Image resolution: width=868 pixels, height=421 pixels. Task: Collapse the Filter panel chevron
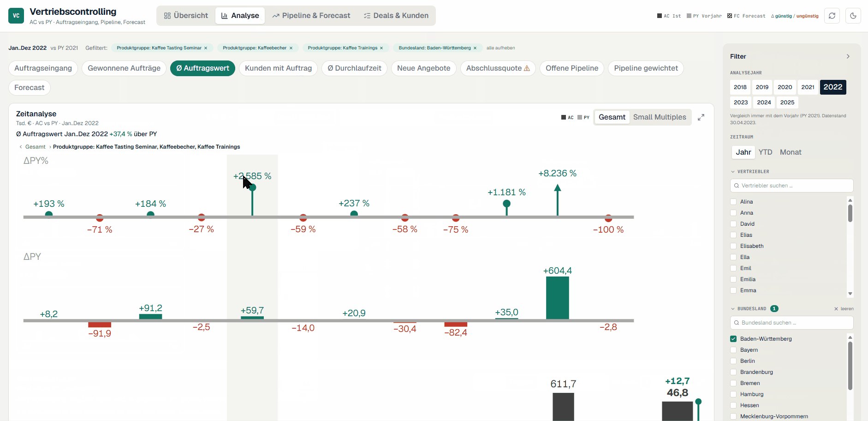coord(848,56)
